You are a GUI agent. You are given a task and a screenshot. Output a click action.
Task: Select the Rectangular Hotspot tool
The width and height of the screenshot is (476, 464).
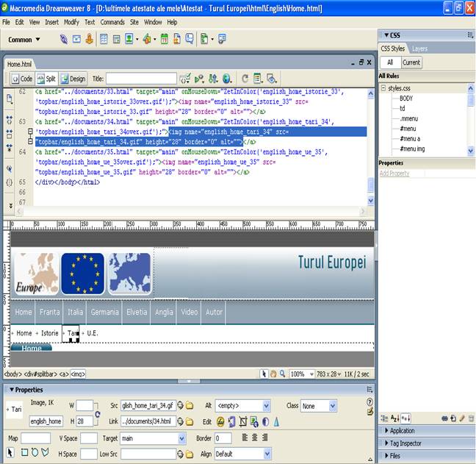point(24,453)
